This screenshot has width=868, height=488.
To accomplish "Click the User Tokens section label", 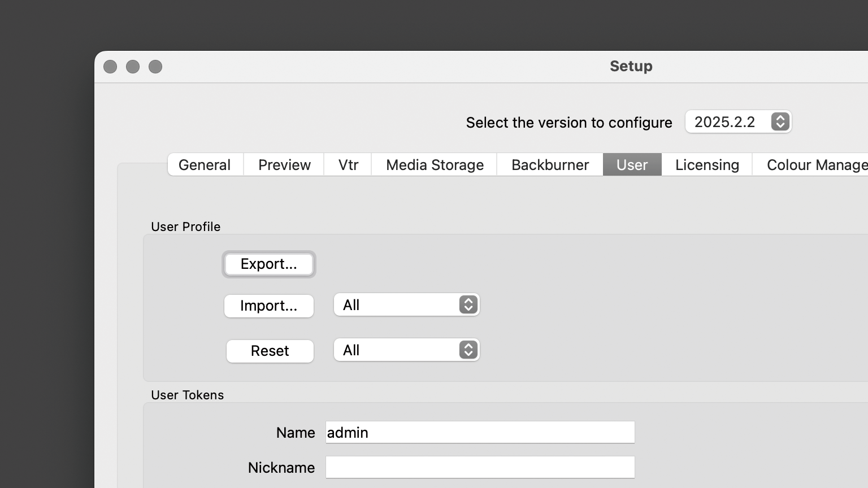I will click(x=188, y=395).
